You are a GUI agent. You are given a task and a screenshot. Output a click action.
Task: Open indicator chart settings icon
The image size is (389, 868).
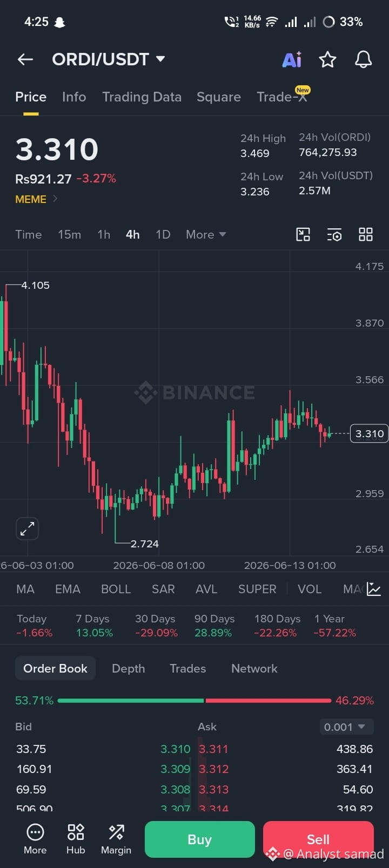[x=374, y=589]
